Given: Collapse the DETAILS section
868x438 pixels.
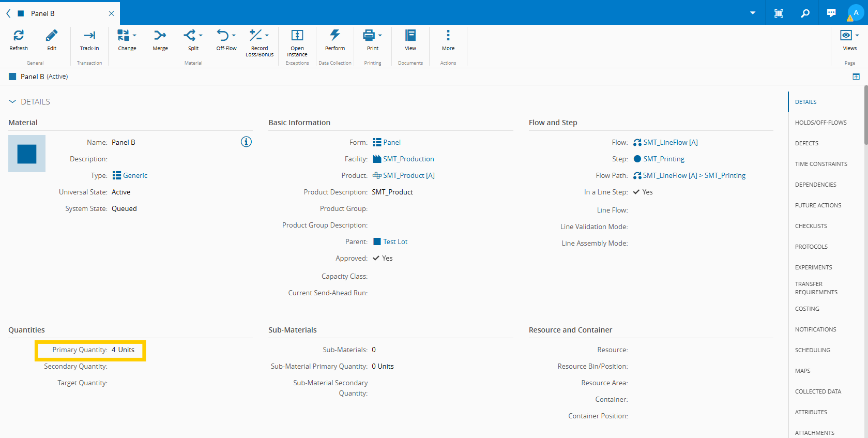Looking at the screenshot, I should tap(12, 102).
